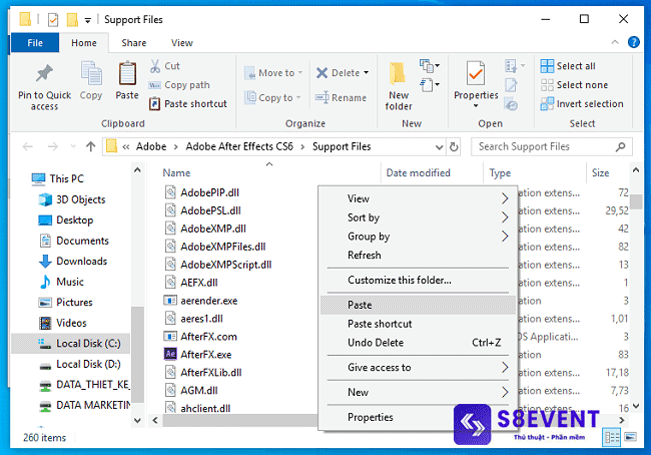Expand the Delete options arrow
651x455 pixels.
click(x=366, y=73)
